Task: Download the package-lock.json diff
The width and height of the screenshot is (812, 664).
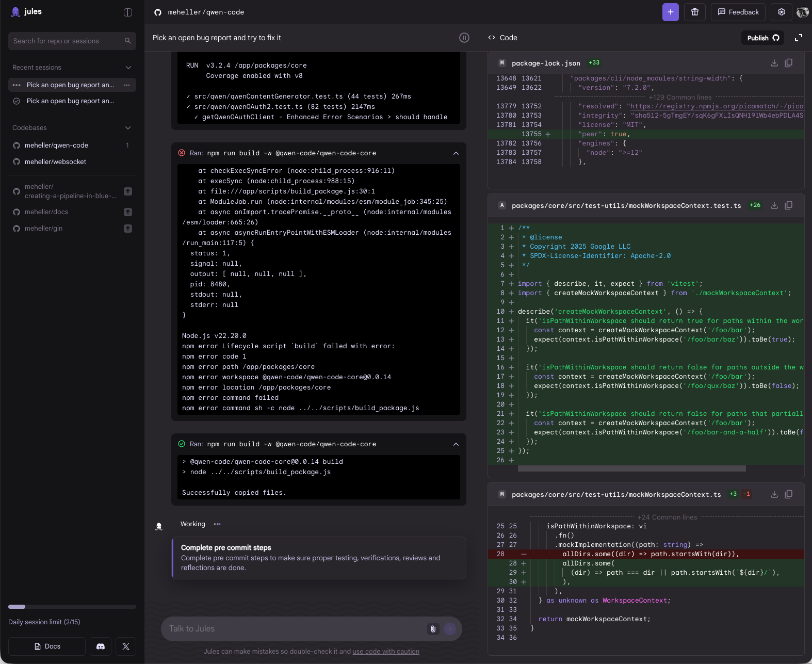Action: point(774,63)
